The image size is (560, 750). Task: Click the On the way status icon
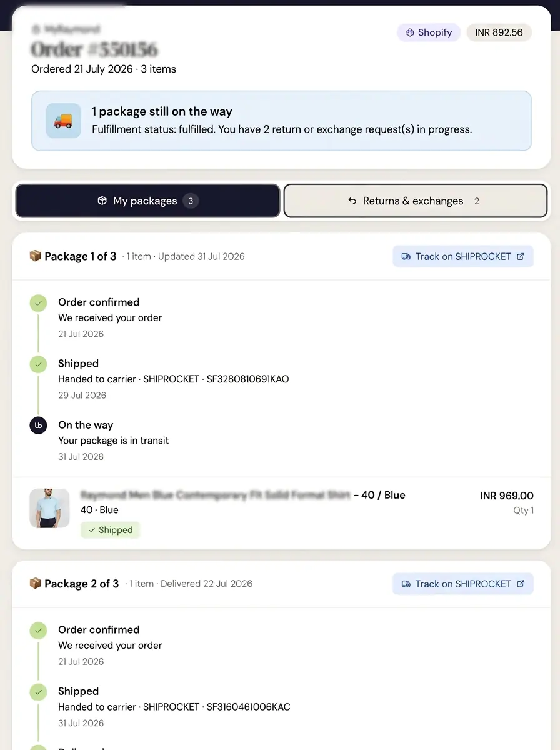coord(39,426)
